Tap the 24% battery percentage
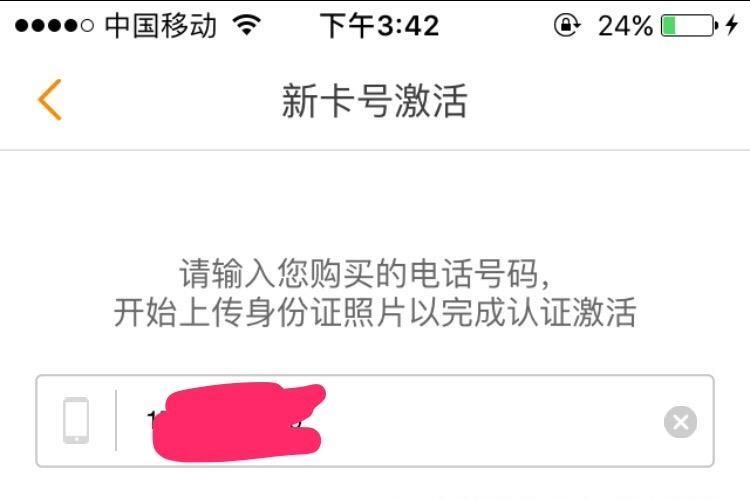750x500 pixels. click(625, 26)
